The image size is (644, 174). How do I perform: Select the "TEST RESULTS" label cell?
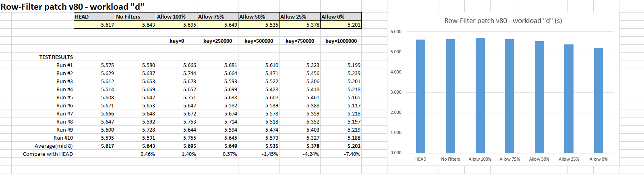56,57
